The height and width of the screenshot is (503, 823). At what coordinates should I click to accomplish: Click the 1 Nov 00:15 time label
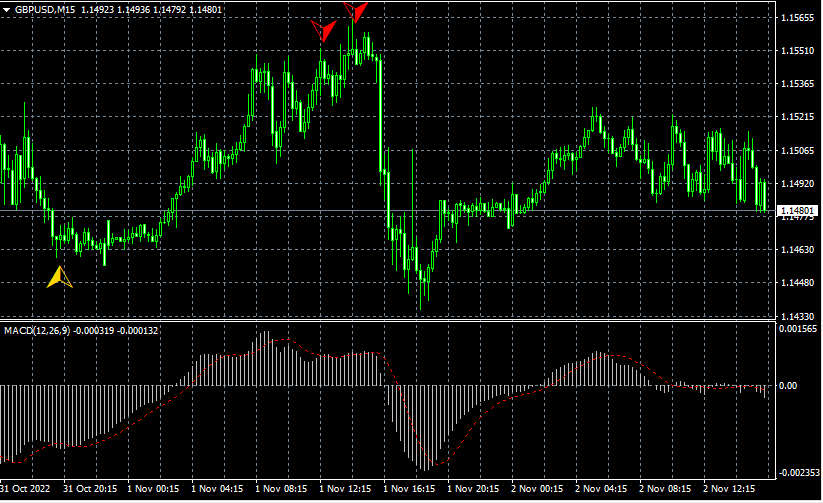[x=153, y=489]
